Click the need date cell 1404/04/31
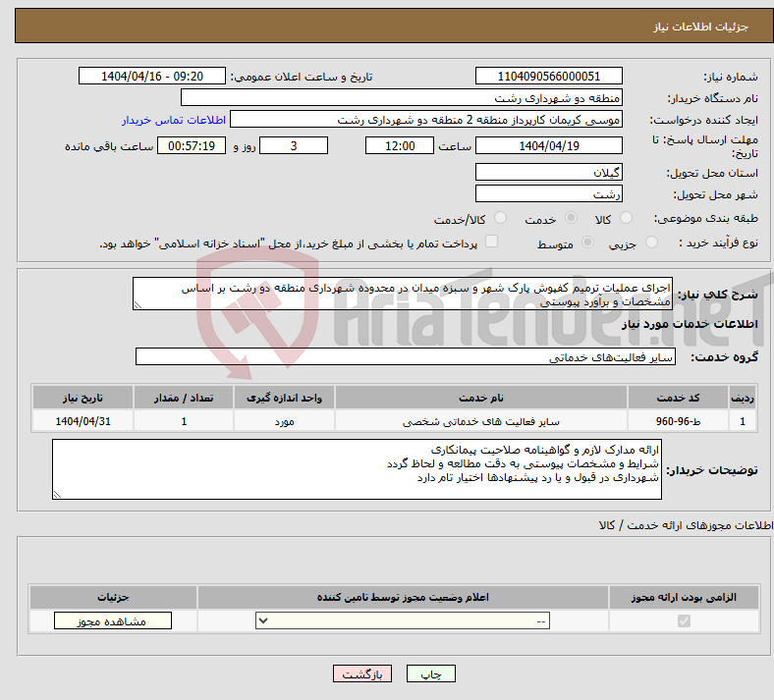The width and height of the screenshot is (774, 700). click(83, 421)
